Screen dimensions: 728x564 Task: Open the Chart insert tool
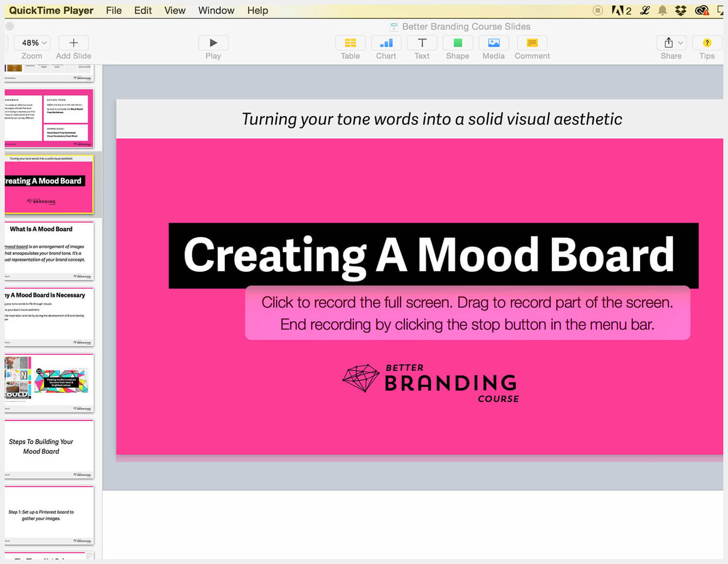click(x=386, y=43)
